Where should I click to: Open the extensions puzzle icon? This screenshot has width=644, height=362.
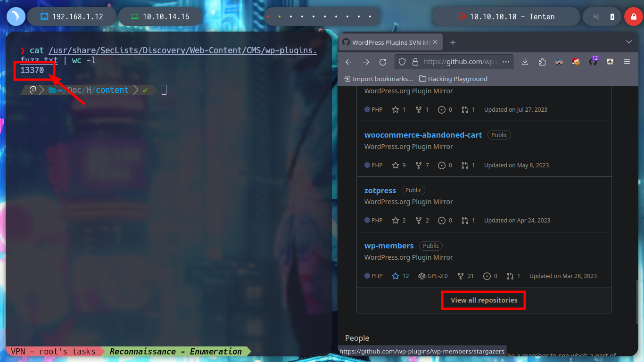[x=542, y=62]
